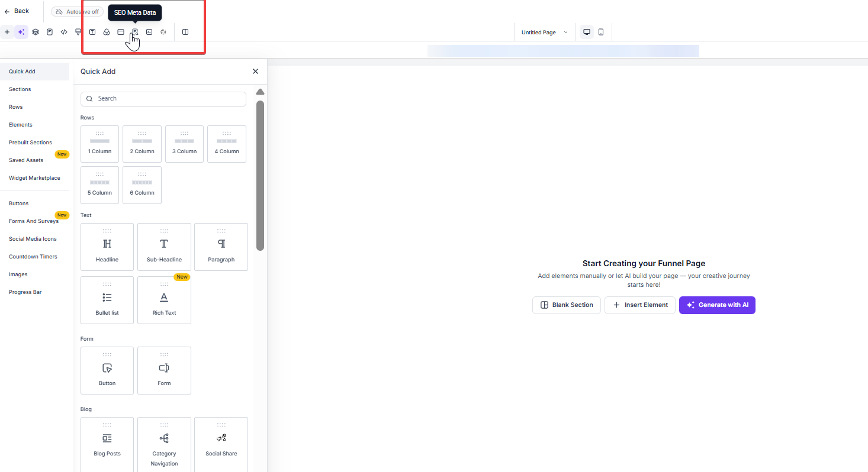This screenshot has height=472, width=868.
Task: Open the Untitled Page dropdown
Action: point(544,33)
